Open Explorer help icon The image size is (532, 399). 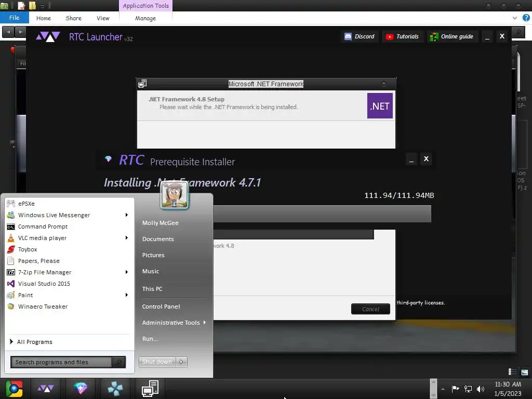click(x=526, y=18)
